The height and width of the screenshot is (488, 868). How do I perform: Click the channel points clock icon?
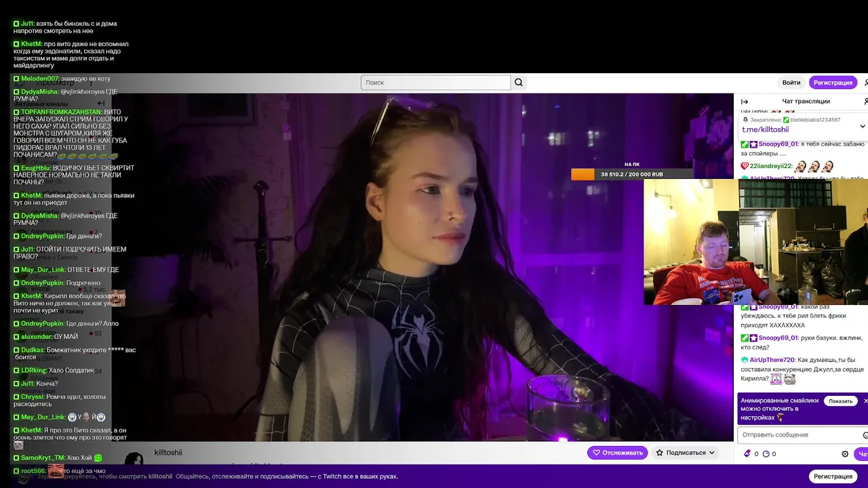coord(766,454)
